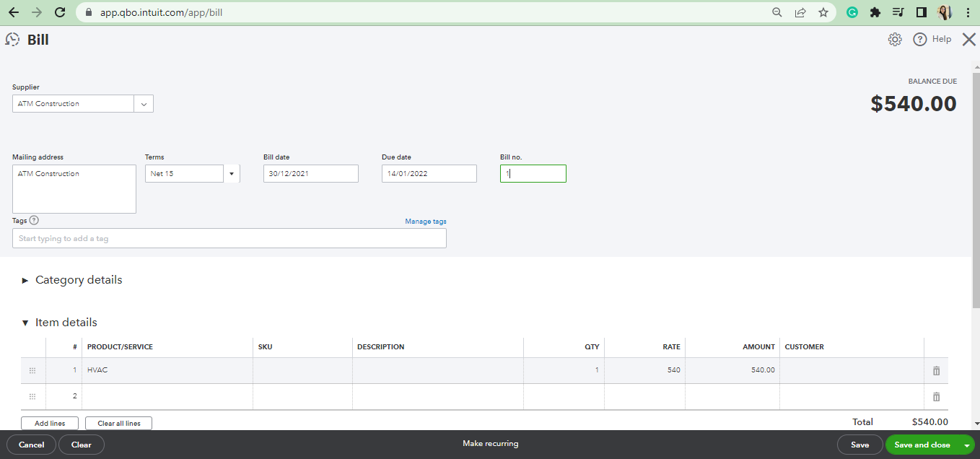Open the media control playlist icon
980x459 pixels.
click(x=898, y=12)
